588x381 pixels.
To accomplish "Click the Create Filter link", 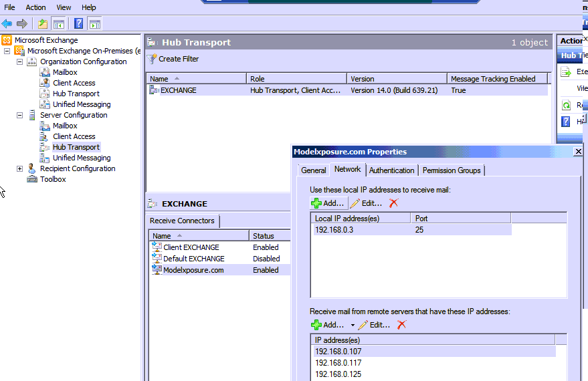I will pos(179,59).
